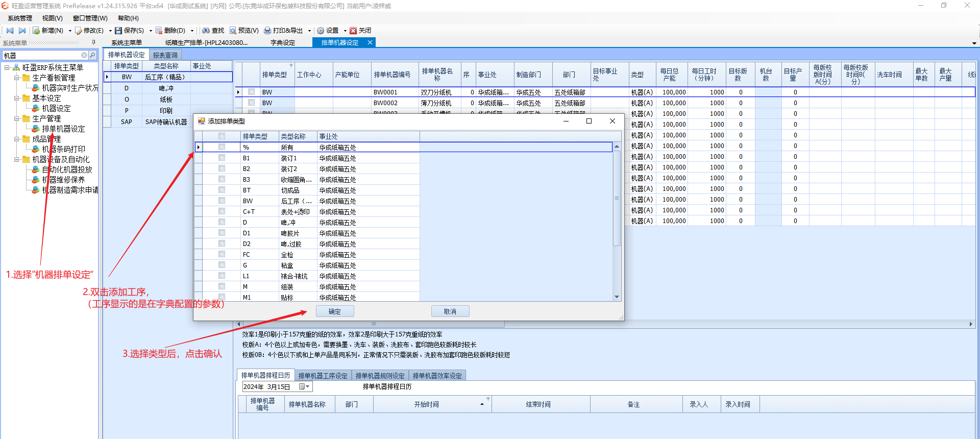This screenshot has height=439, width=980.
Task: Click the 删除(D) delete toolbar icon
Action: click(159, 31)
